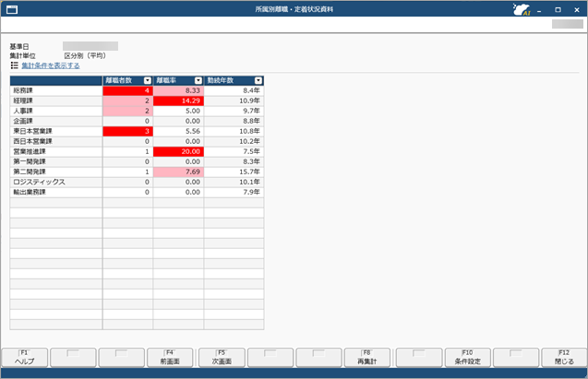Viewport: 588px width, 379px height.
Task: Click the 離職者数 column header
Action: pos(128,80)
